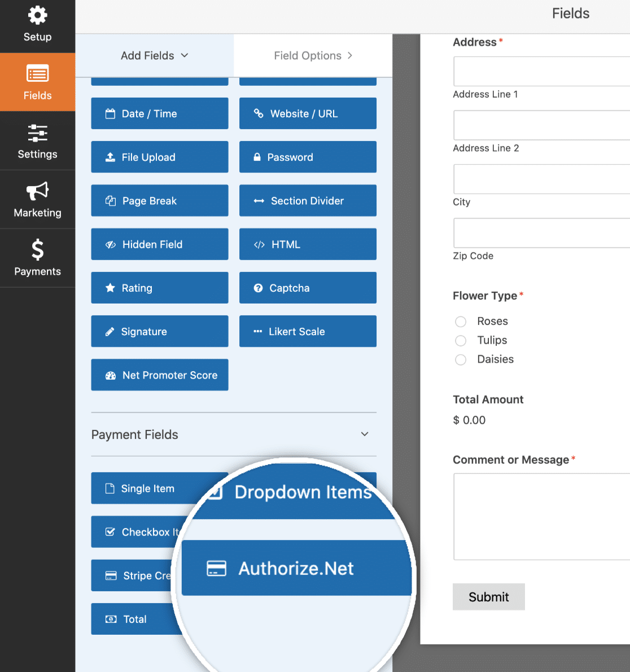Screen dimensions: 630x672
Task: Click into the Zip Code input box
Action: [x=542, y=233]
